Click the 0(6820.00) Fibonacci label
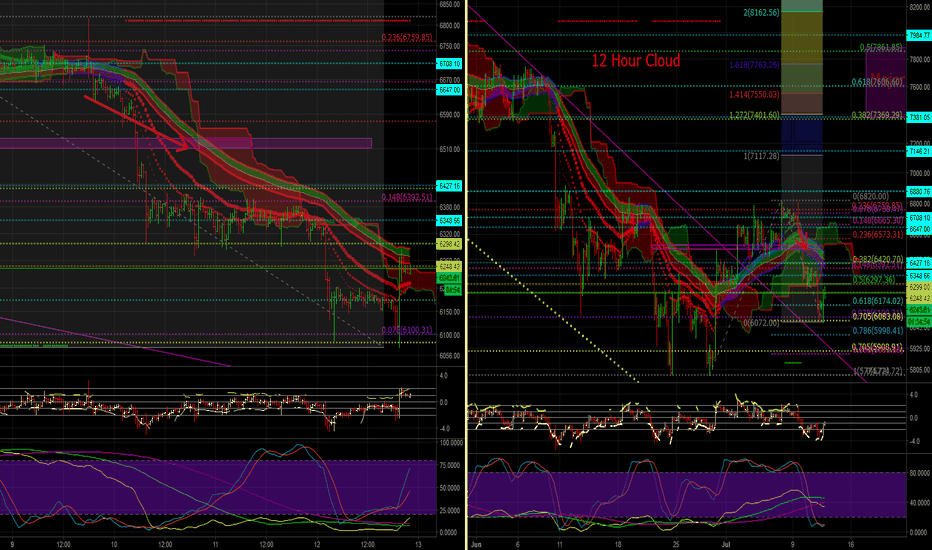The image size is (932, 550). click(x=871, y=196)
